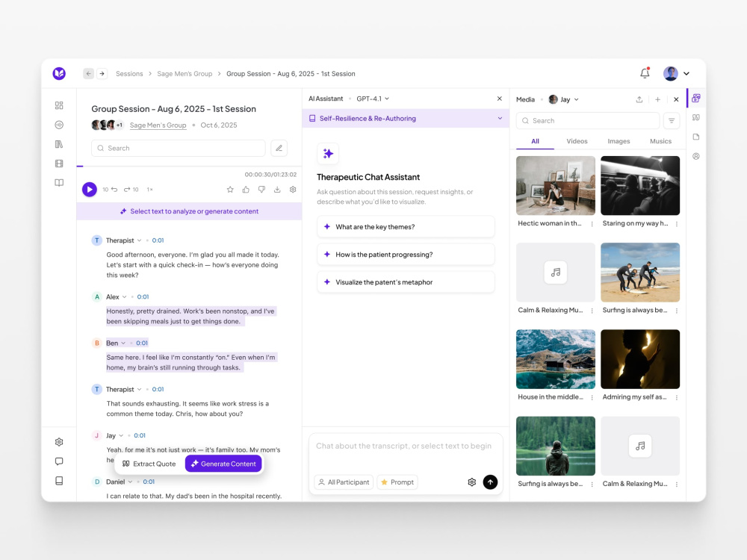Open quotes icon in right rail
Viewport: 747px width, 560px height.
click(x=696, y=117)
